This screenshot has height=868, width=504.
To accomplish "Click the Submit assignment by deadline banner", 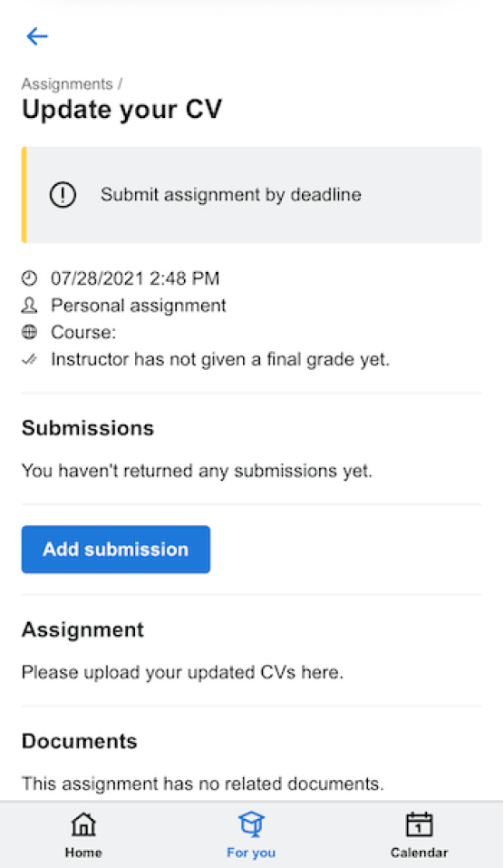I will coord(252,195).
